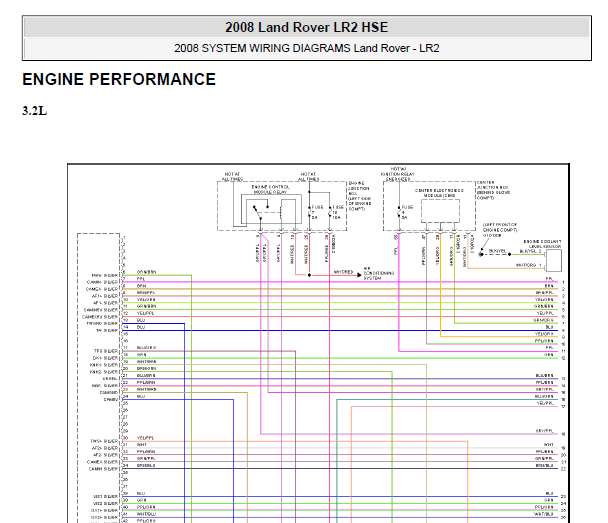Click the "CENTER ELECTRONICS MODULE (CEM)" label
The height and width of the screenshot is (523, 608).
pyautogui.click(x=439, y=193)
